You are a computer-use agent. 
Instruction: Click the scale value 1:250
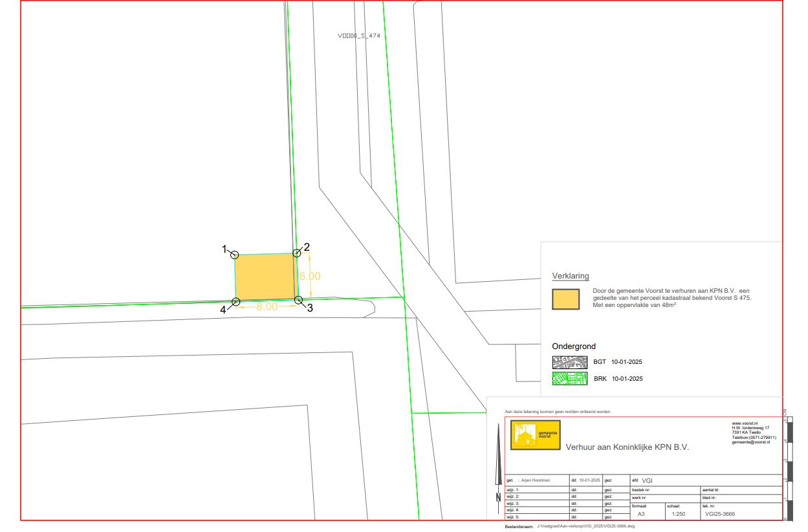point(679,514)
